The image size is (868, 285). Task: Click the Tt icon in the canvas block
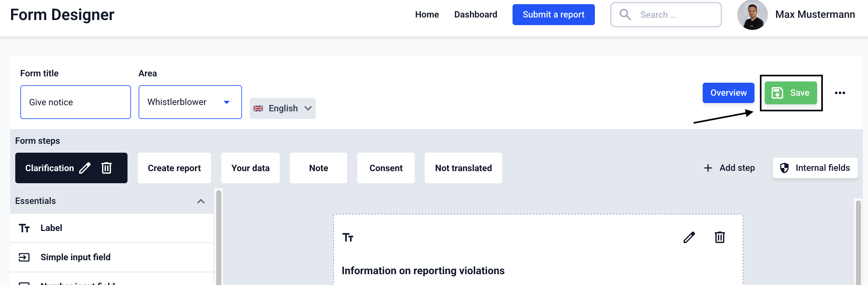pyautogui.click(x=348, y=237)
